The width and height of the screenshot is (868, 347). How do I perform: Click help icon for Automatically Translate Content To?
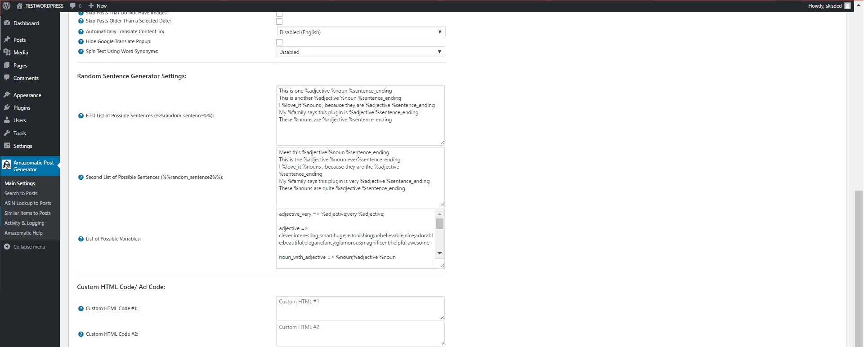[81, 31]
